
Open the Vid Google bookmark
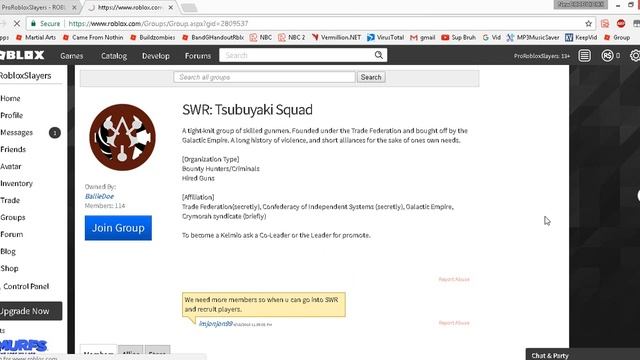pos(491,37)
